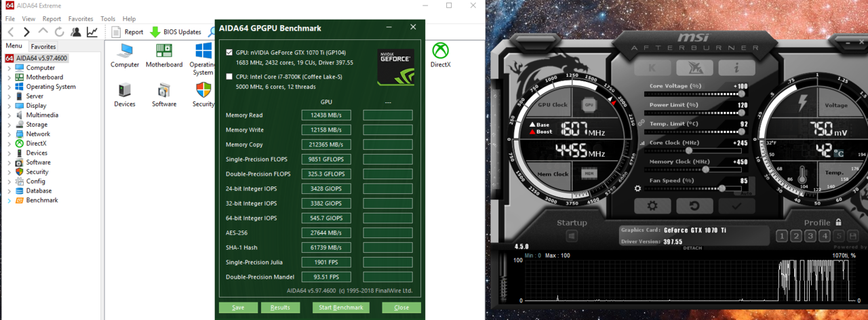This screenshot has width=868, height=320.
Task: Click Start Benchmark button
Action: coord(341,308)
